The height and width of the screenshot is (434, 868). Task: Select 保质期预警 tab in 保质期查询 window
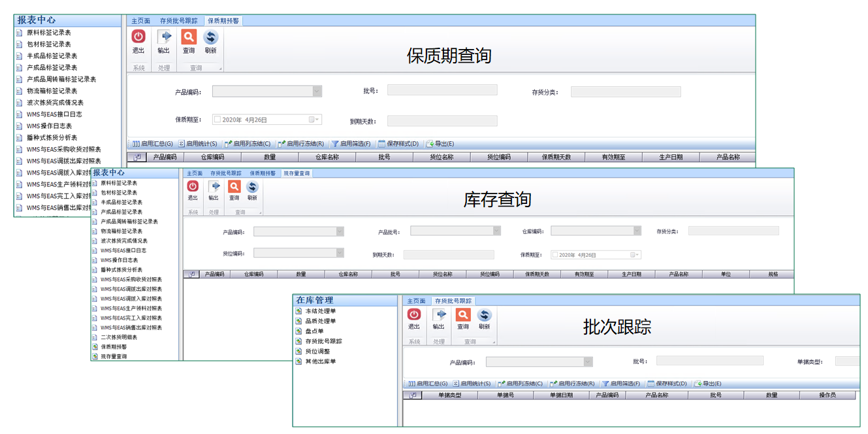click(x=223, y=21)
